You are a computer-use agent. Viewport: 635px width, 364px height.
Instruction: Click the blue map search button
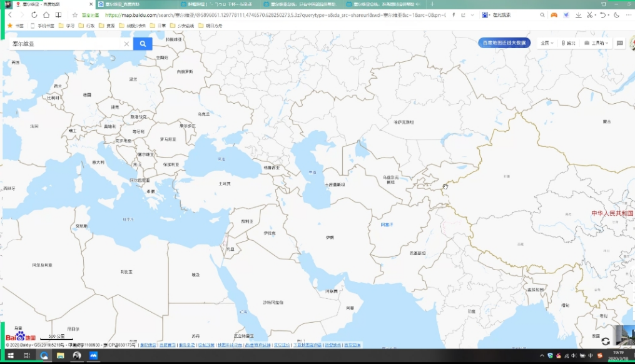click(x=143, y=44)
